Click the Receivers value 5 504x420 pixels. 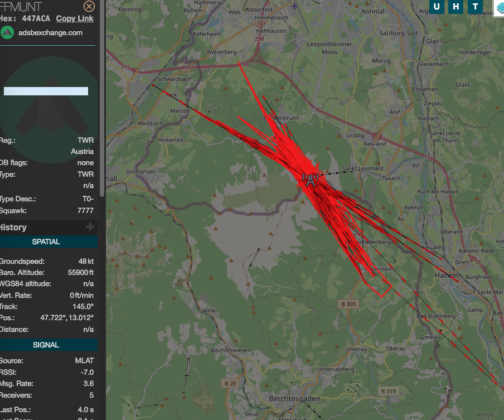coord(91,395)
